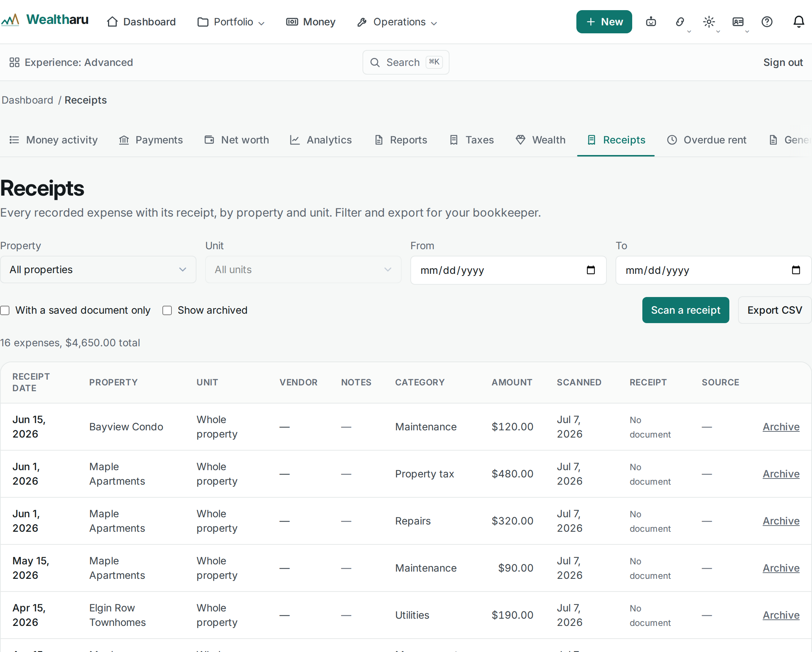Switch to the Money activity tab
The width and height of the screenshot is (812, 652).
54,140
